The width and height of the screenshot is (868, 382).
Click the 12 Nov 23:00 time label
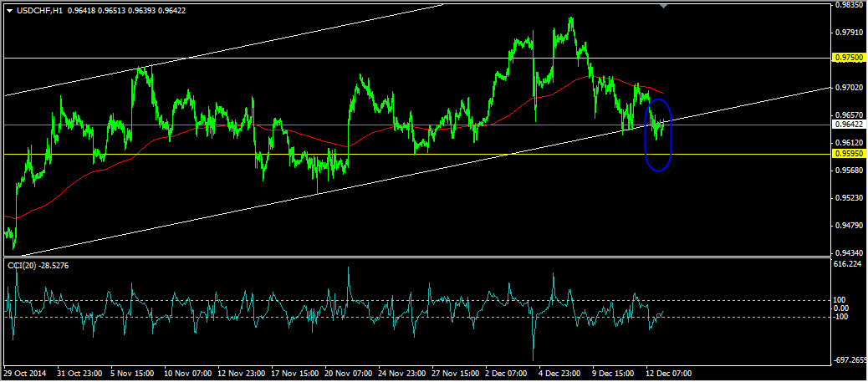pyautogui.click(x=241, y=374)
